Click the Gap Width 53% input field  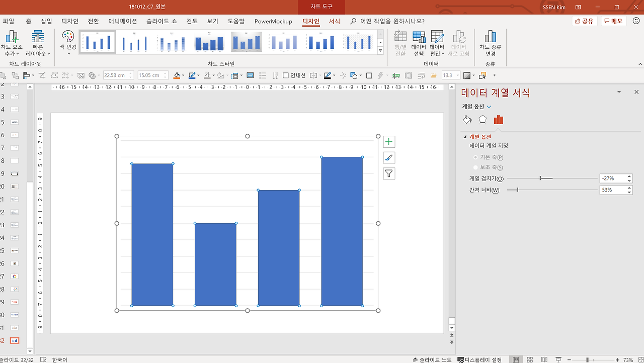coord(613,190)
